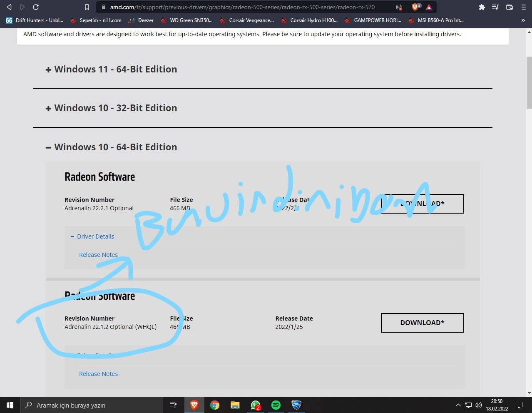The image size is (532, 413).
Task: Open Brave Rewards triangle icon
Action: pyautogui.click(x=429, y=7)
